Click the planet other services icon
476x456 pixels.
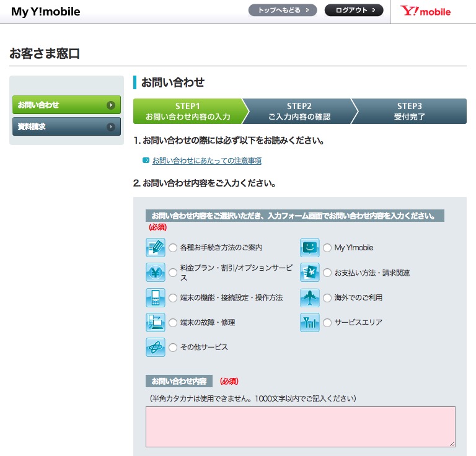tap(156, 347)
